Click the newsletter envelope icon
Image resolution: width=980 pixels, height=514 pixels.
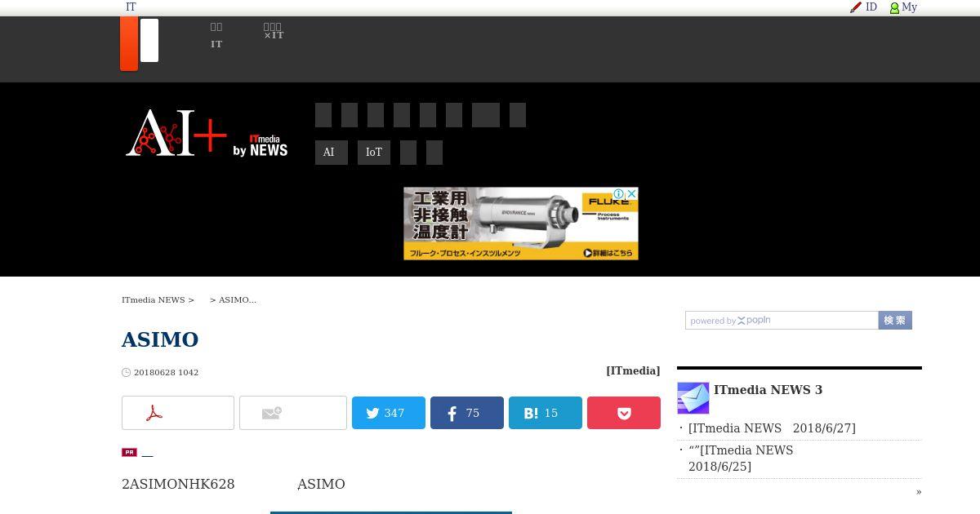[693, 398]
